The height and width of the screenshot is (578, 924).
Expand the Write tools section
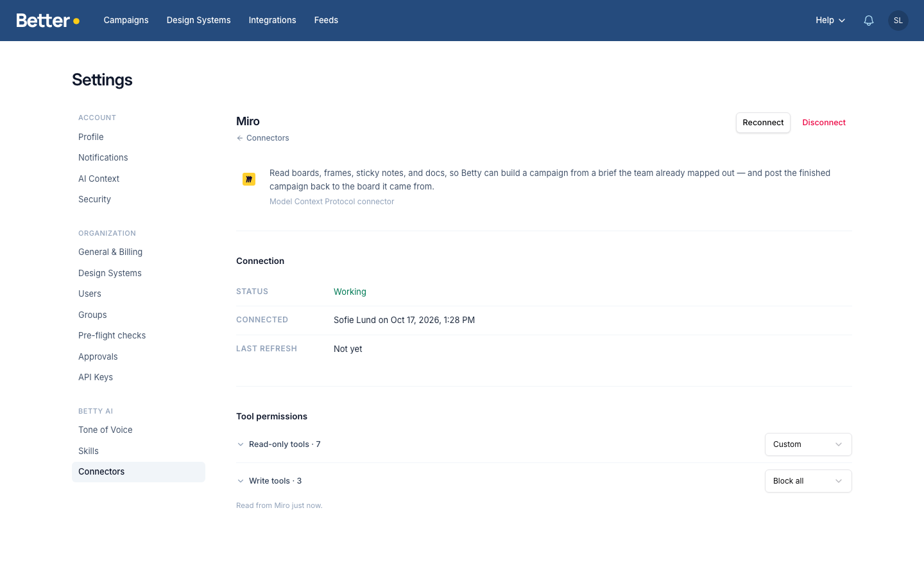(x=269, y=481)
